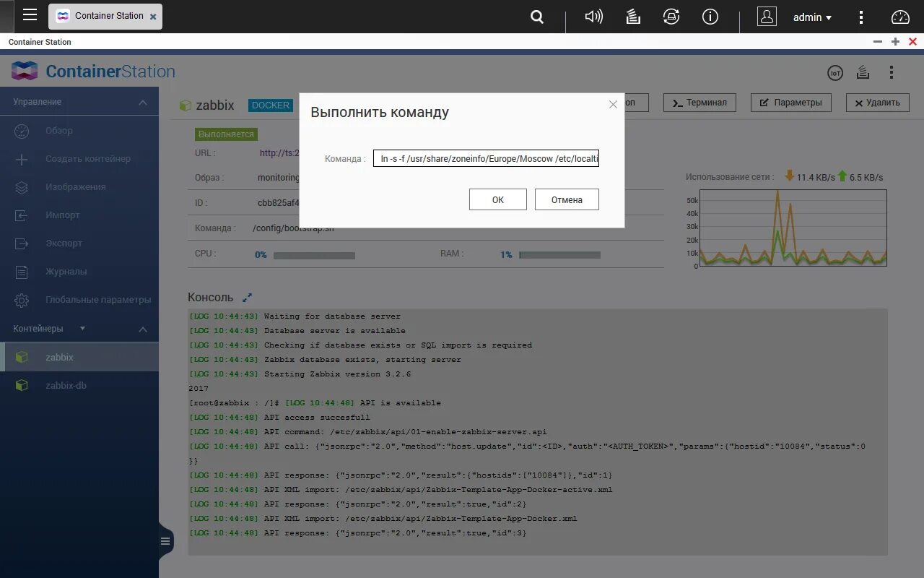Click the network usage graph
The width and height of the screenshot is (924, 578).
pyautogui.click(x=793, y=228)
